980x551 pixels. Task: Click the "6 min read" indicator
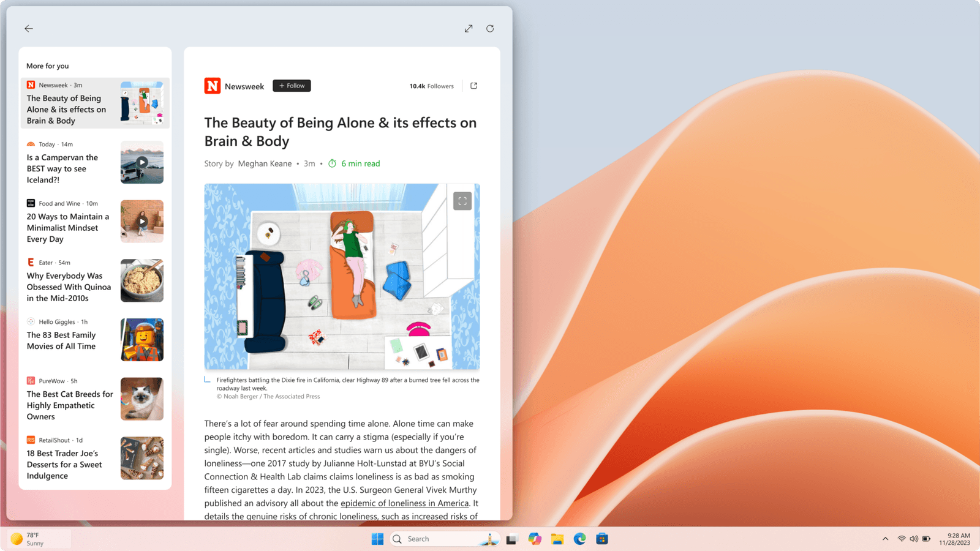tap(360, 163)
